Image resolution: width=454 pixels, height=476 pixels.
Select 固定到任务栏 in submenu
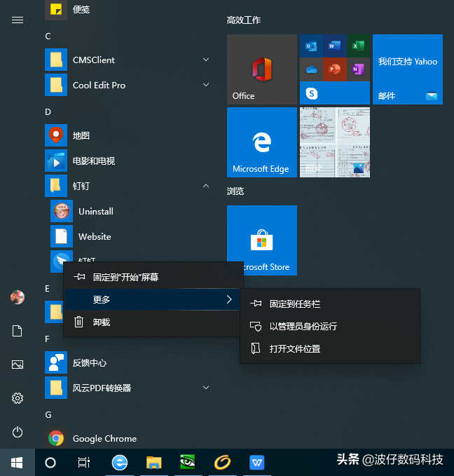(330, 304)
